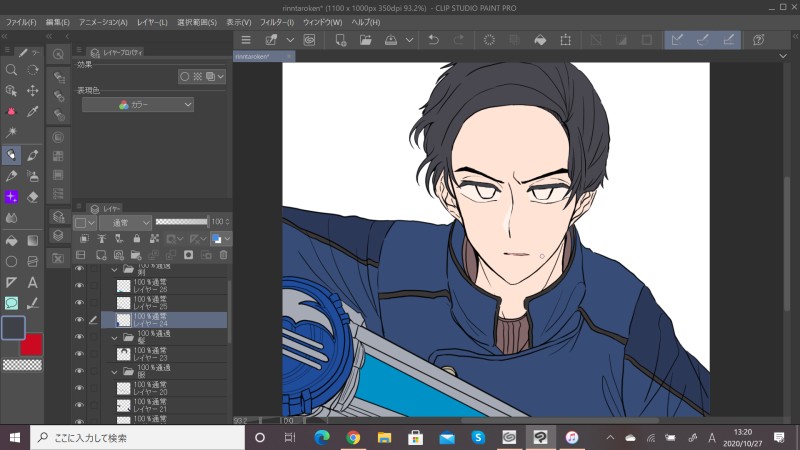Open the 編集(E) menu
This screenshot has width=800, height=450.
point(57,22)
